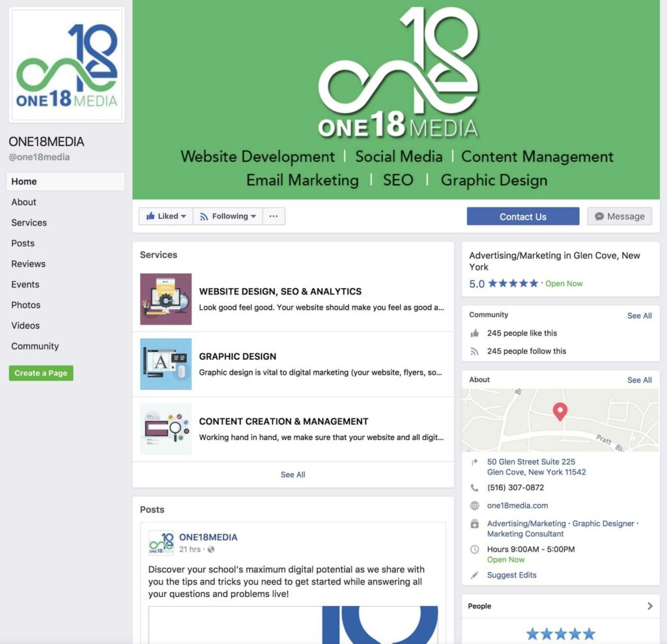667x644 pixels.
Task: Click the globe icon beside website
Action: pyautogui.click(x=475, y=506)
